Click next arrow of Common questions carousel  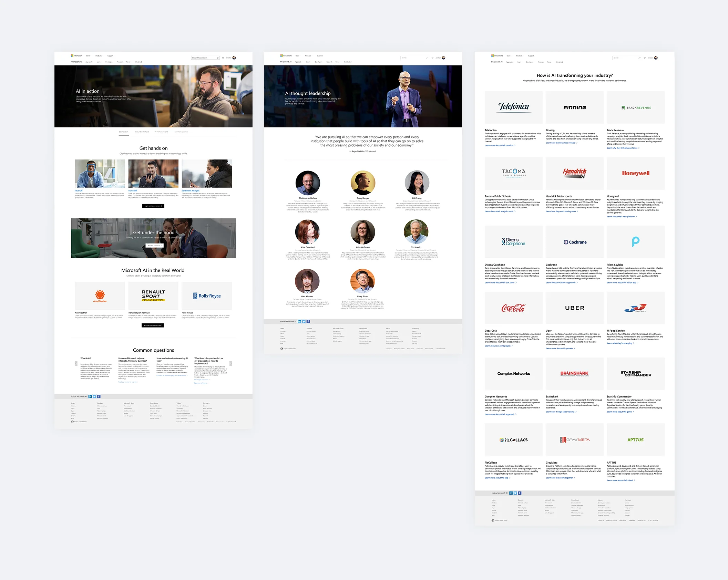[x=230, y=363]
